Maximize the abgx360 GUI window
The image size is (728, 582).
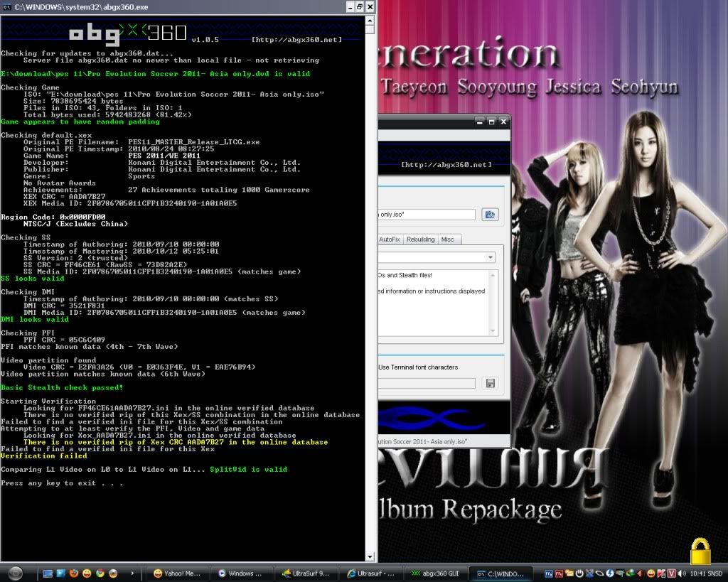coord(491,122)
